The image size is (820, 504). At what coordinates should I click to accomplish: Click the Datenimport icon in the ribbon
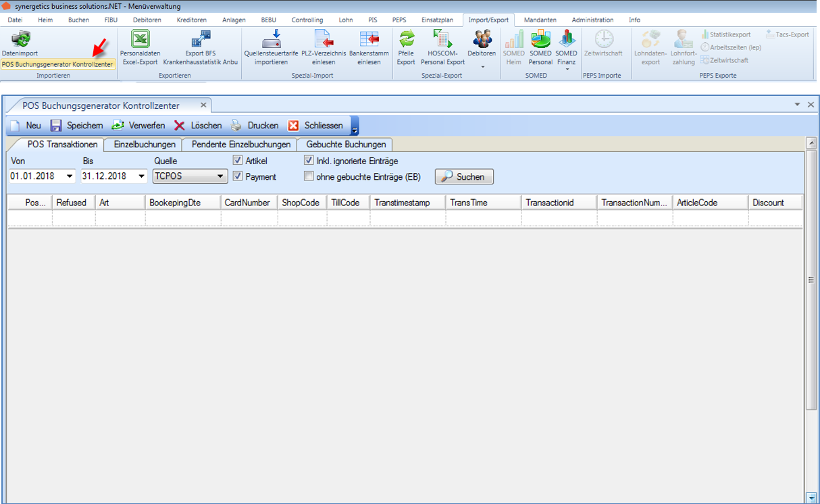20,39
